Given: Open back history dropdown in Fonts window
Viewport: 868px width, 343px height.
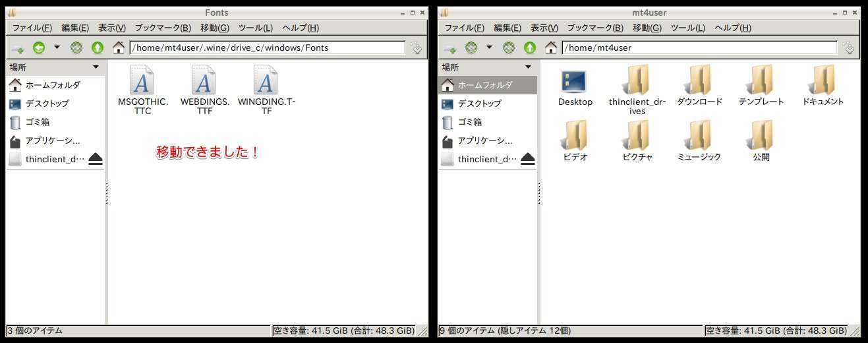Looking at the screenshot, I should pos(57,47).
